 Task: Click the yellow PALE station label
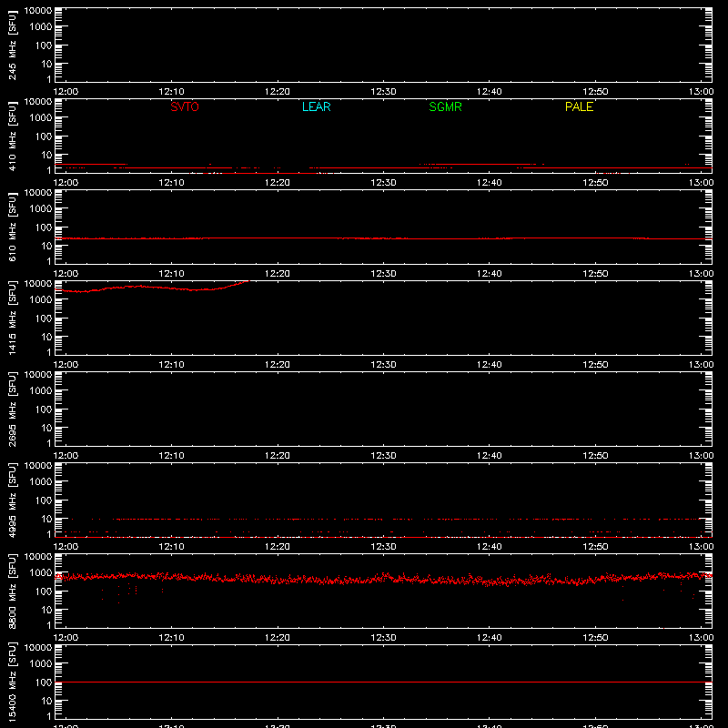[x=579, y=106]
